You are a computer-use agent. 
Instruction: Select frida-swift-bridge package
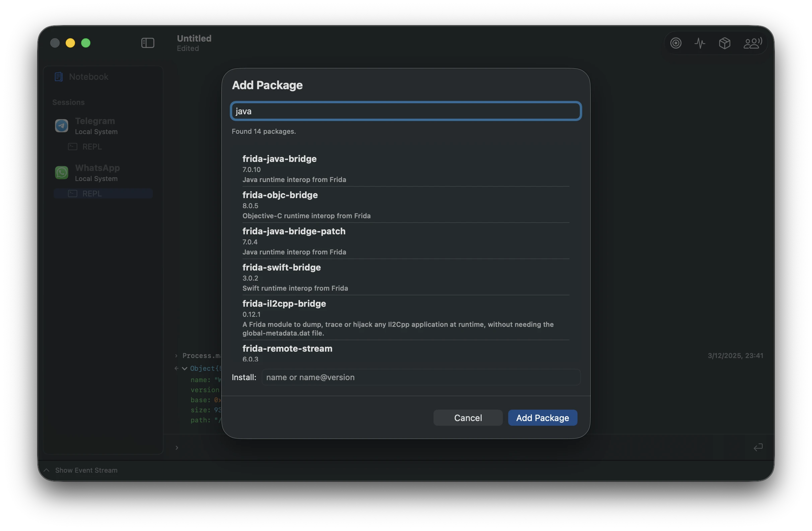(406, 277)
